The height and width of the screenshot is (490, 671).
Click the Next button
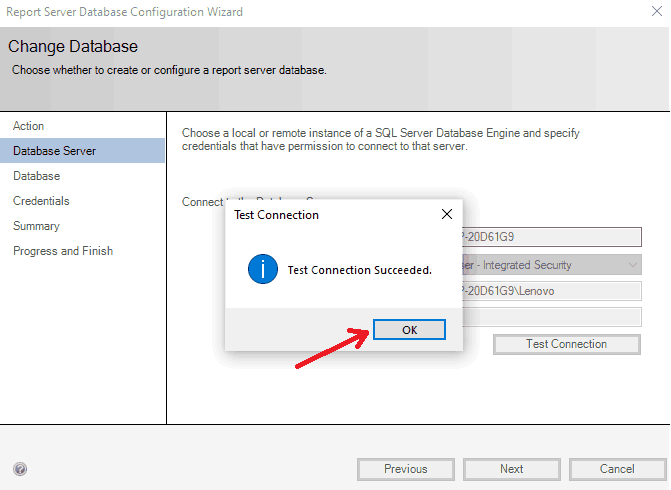[511, 469]
